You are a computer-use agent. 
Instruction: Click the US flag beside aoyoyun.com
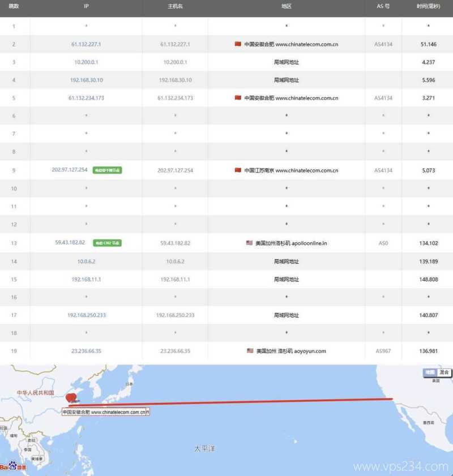[250, 351]
